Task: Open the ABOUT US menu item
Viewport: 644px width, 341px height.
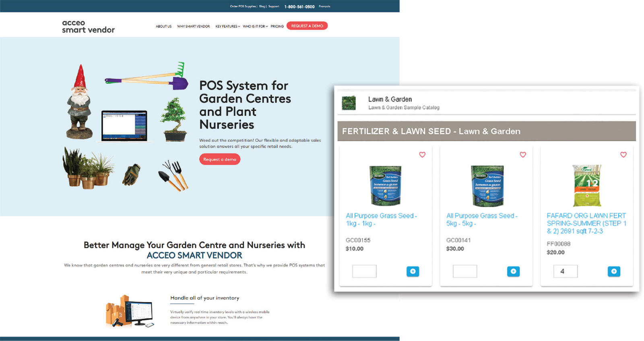Action: pos(164,26)
